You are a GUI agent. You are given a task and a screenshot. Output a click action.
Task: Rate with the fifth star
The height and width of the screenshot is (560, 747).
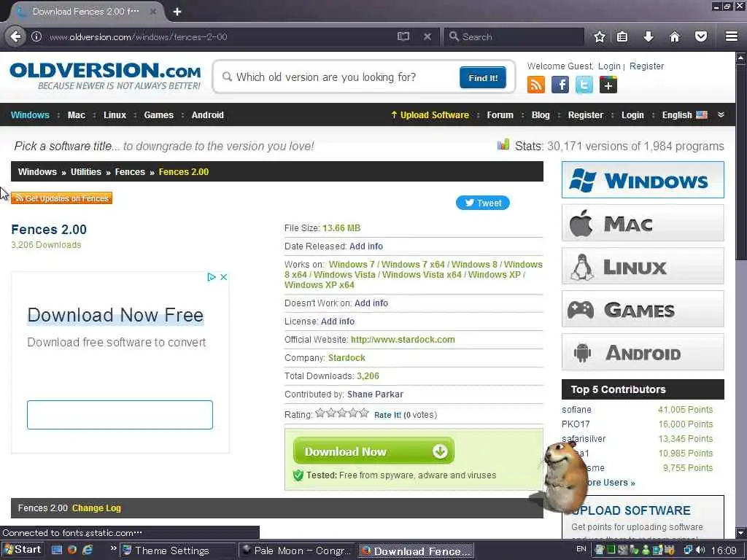(364, 413)
